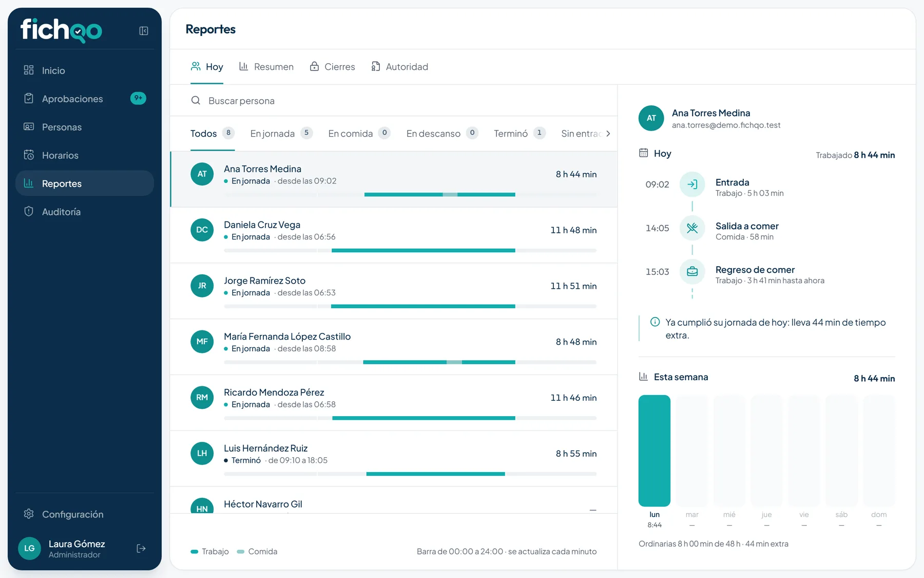This screenshot has width=924, height=578.
Task: Open the Personas section
Action: click(x=85, y=127)
